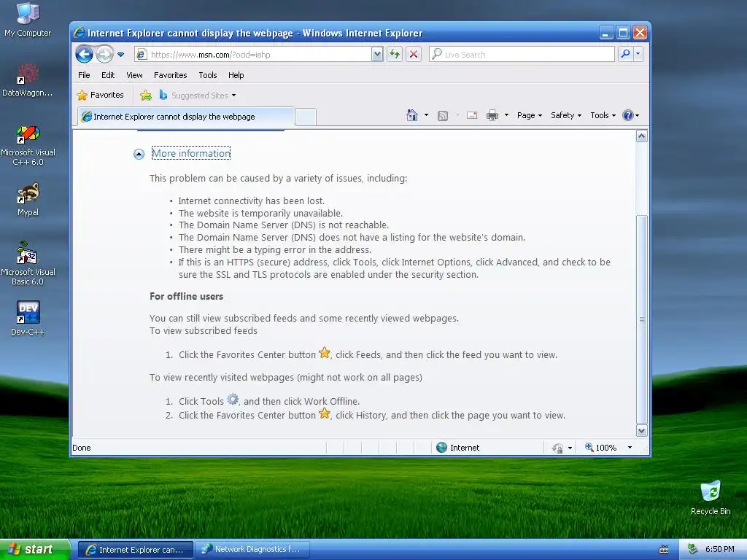Viewport: 747px width, 560px height.
Task: Open the Favorites menu in menu bar
Action: (x=171, y=75)
